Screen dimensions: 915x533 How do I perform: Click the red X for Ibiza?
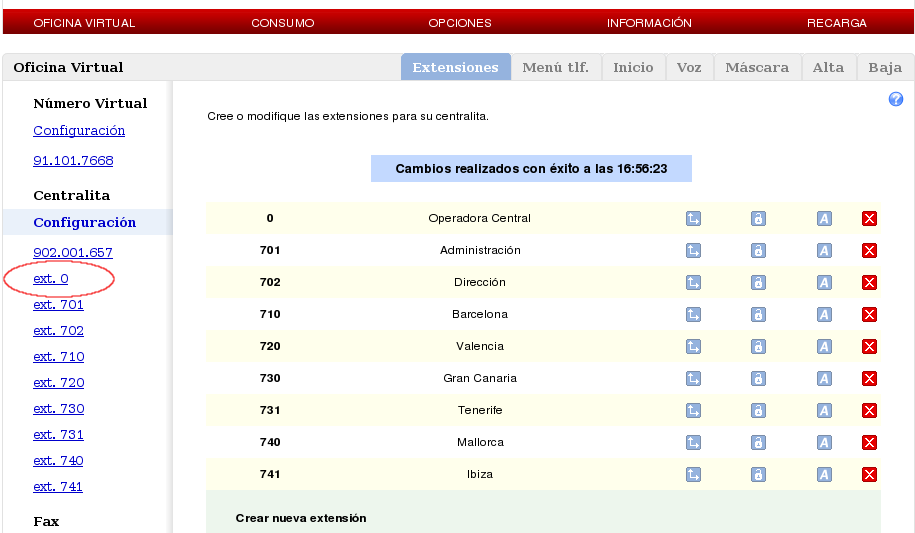(x=869, y=475)
